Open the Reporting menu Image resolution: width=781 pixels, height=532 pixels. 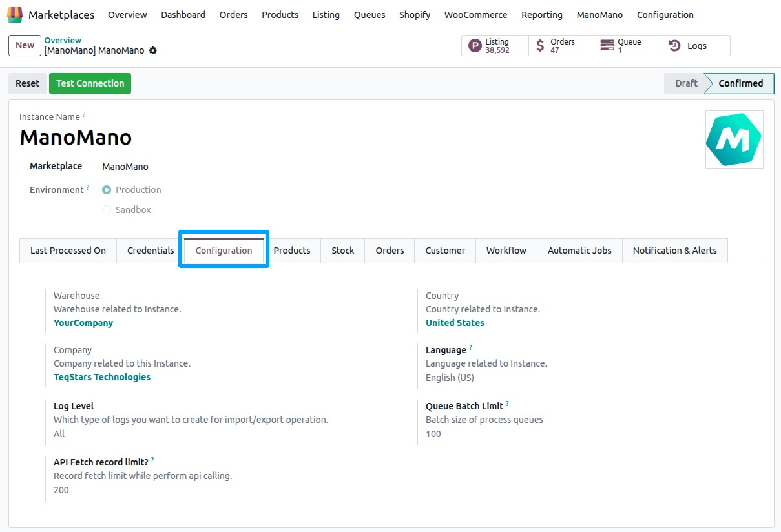[542, 15]
